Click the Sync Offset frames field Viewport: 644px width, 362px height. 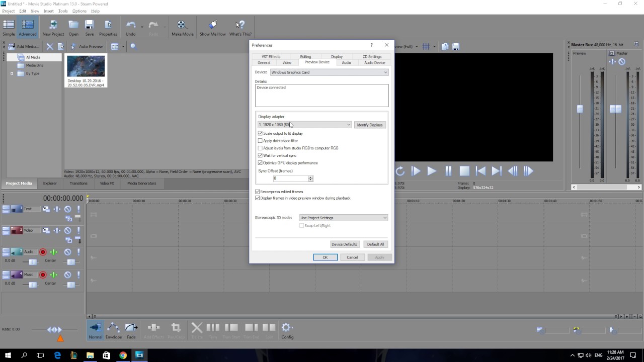291,178
